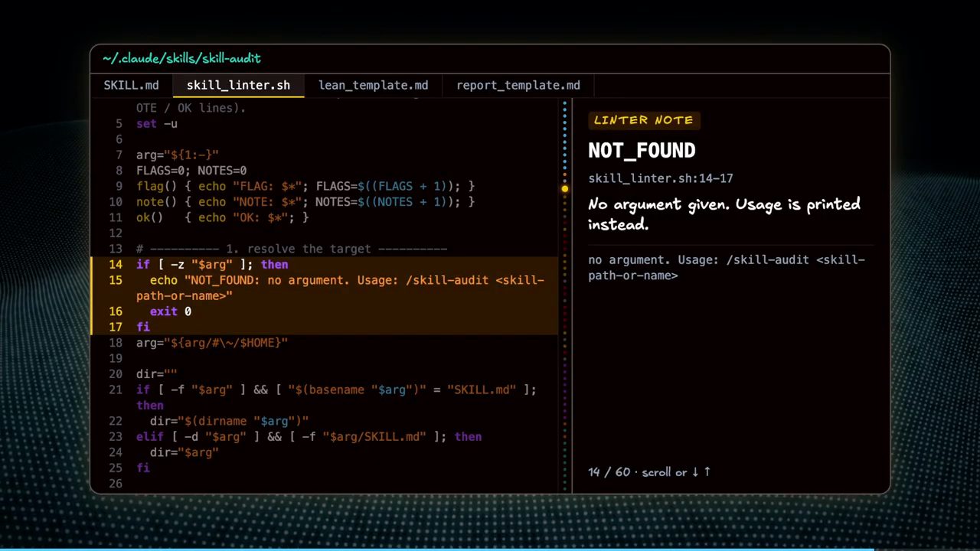Click the "FLAGS=0; NOTES=0" line
This screenshot has width=980, height=551.
191,171
